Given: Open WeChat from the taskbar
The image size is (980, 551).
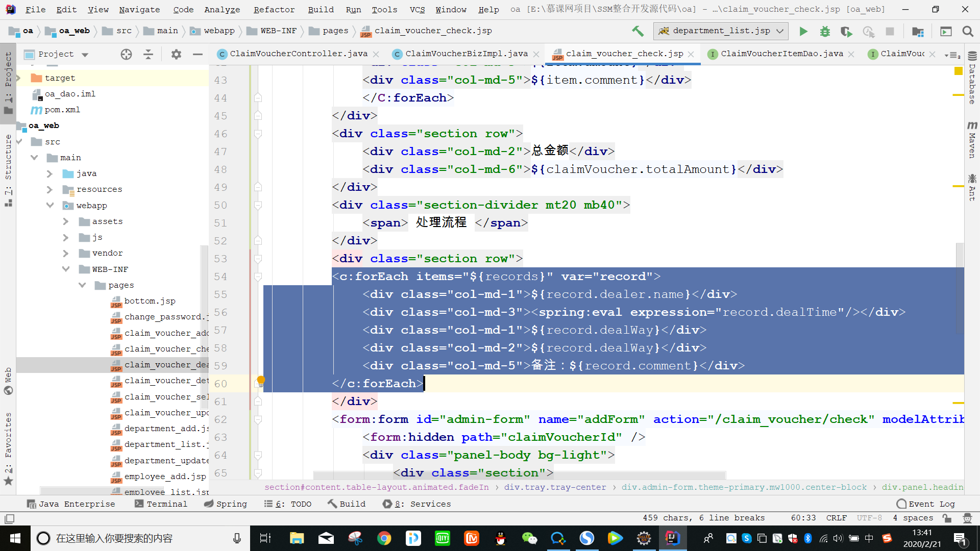Looking at the screenshot, I should 529,538.
